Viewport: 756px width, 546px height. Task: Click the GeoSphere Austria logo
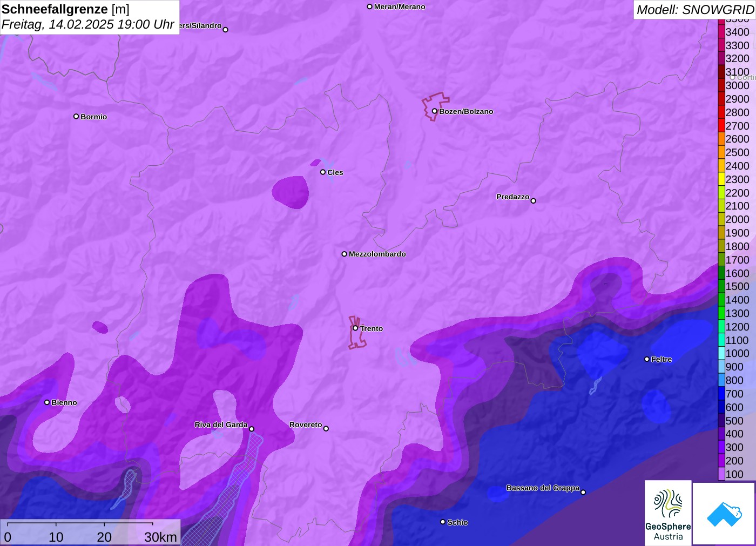pyautogui.click(x=668, y=513)
